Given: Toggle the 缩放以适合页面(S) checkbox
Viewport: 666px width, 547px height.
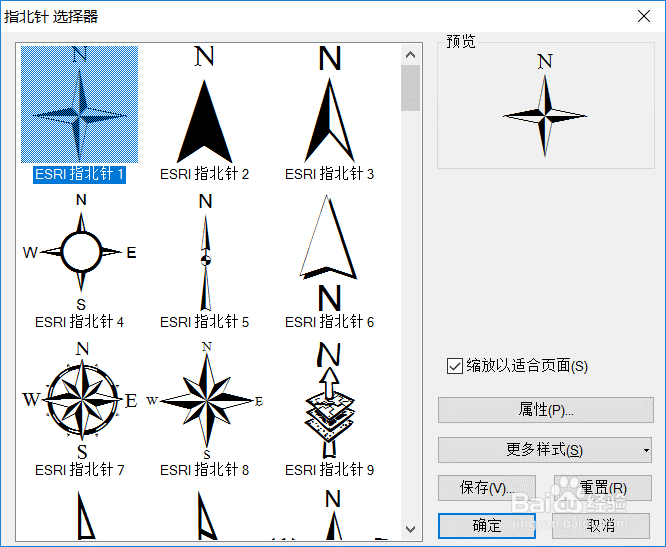Looking at the screenshot, I should coord(454,366).
